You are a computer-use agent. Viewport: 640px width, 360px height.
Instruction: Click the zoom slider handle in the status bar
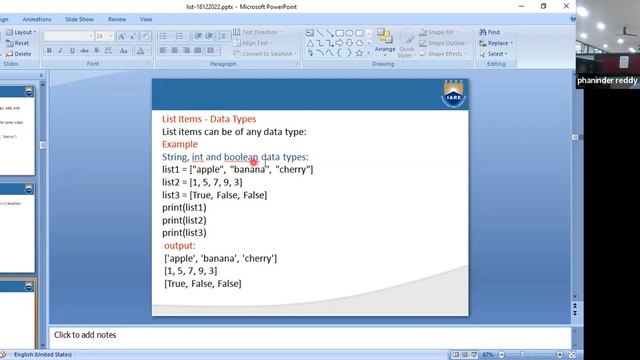tap(522, 355)
